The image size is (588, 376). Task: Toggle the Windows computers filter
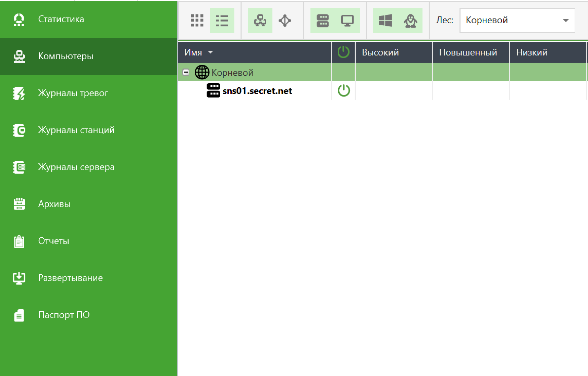pos(385,21)
